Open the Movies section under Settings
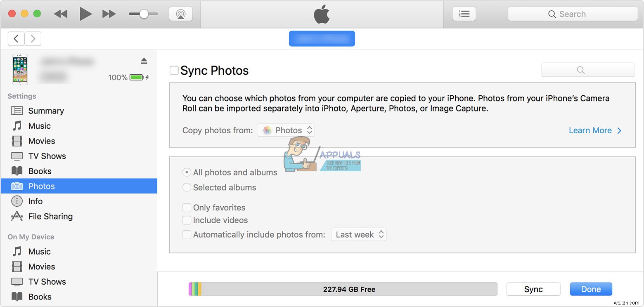644x307 pixels. click(41, 141)
